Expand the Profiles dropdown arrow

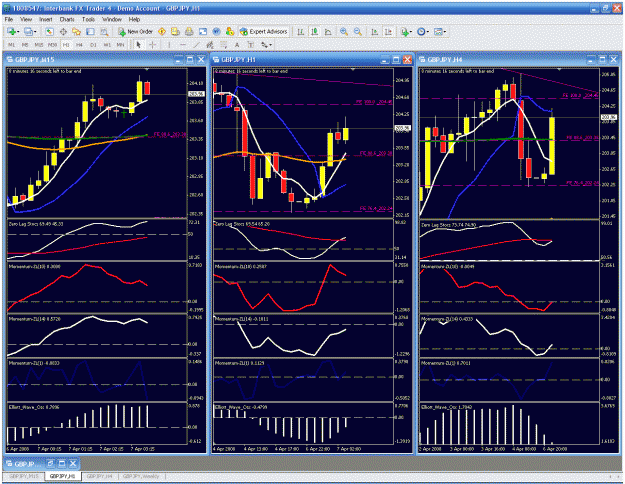tap(35, 31)
